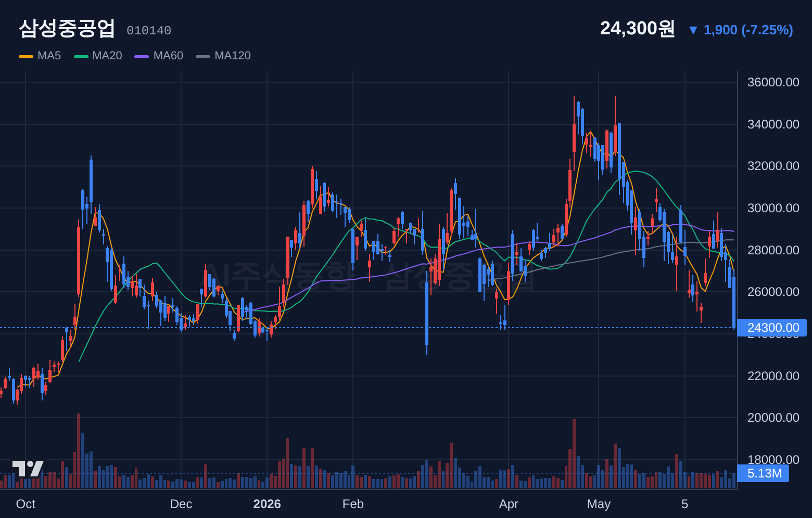The width and height of the screenshot is (812, 518).
Task: Click the 36000.00 price axis value
Action: (x=773, y=82)
